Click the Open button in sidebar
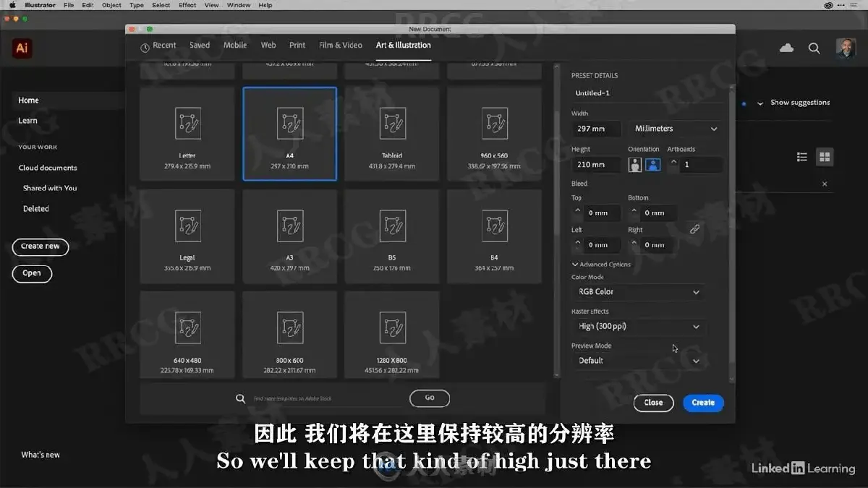 click(x=32, y=273)
